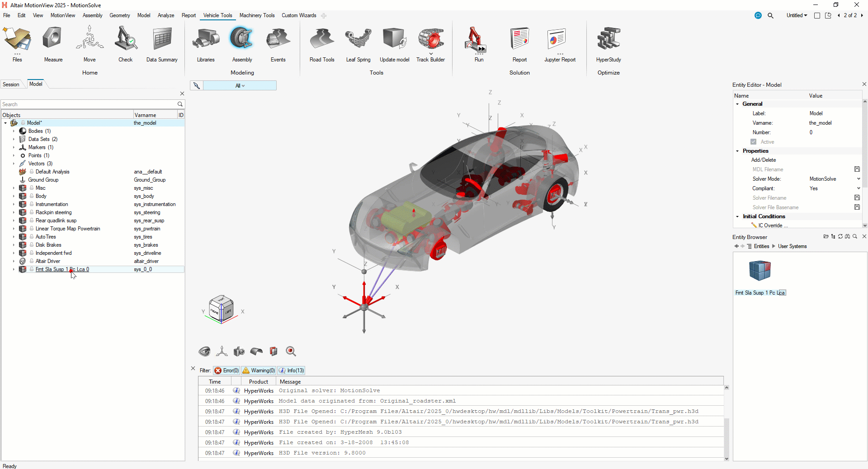Viewport: 868px width, 469px height.
Task: Open the Analyze menu
Action: (166, 15)
